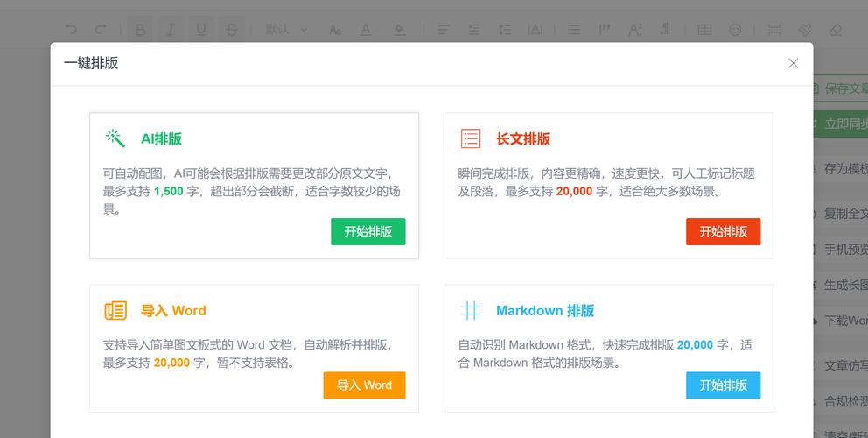The width and height of the screenshot is (868, 438).
Task: Open the paint bucket highlight color tool
Action: pos(400,30)
